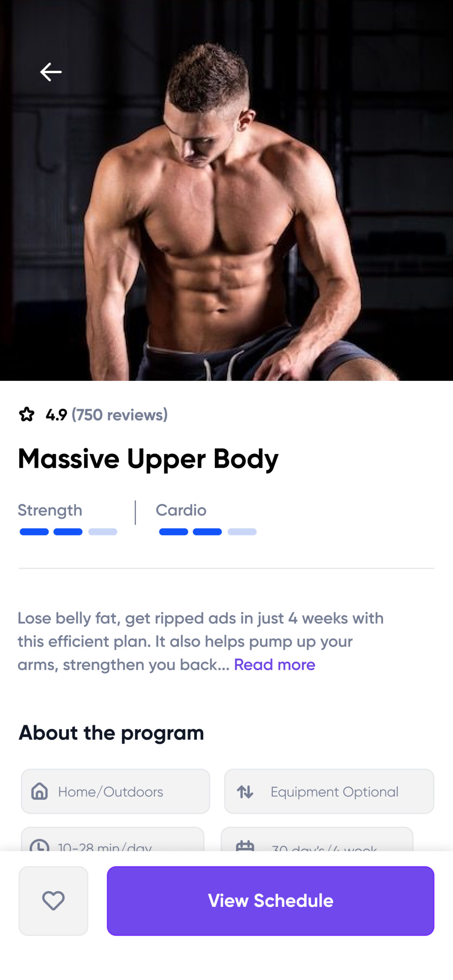453x980 pixels.
Task: Open the View Schedule button
Action: pos(270,900)
